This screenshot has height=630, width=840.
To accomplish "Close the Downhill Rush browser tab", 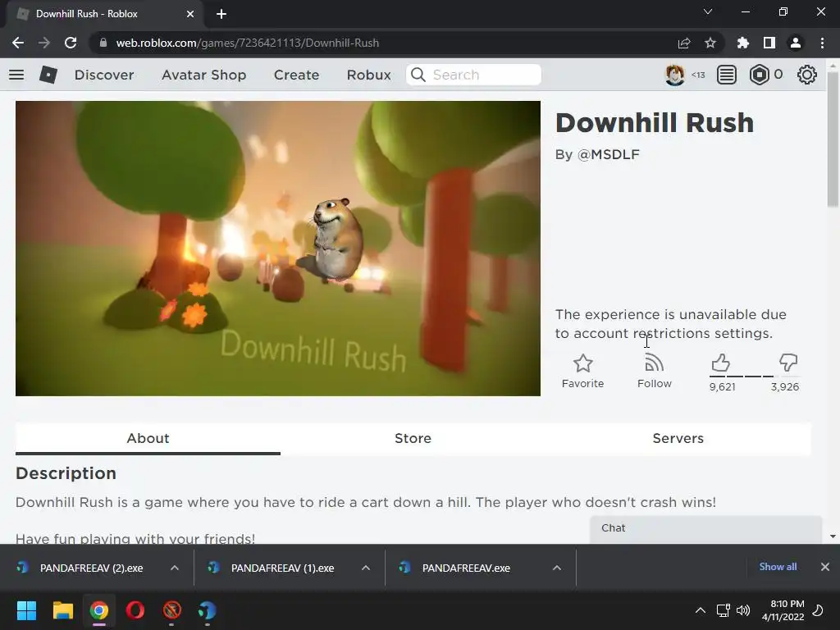I will click(190, 14).
